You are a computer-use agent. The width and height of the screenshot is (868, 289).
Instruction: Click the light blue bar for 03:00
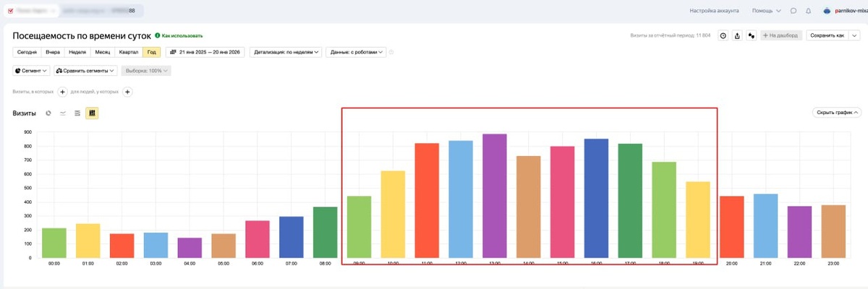click(156, 245)
